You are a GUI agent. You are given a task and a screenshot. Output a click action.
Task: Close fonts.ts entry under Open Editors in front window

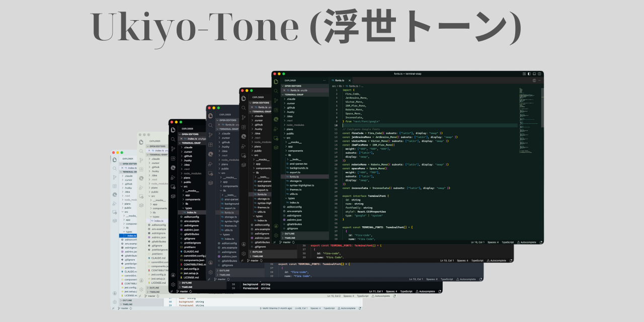click(285, 90)
